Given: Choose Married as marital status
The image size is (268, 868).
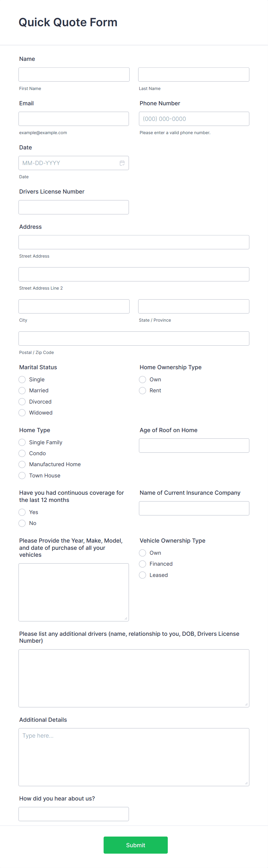Looking at the screenshot, I should (x=22, y=390).
